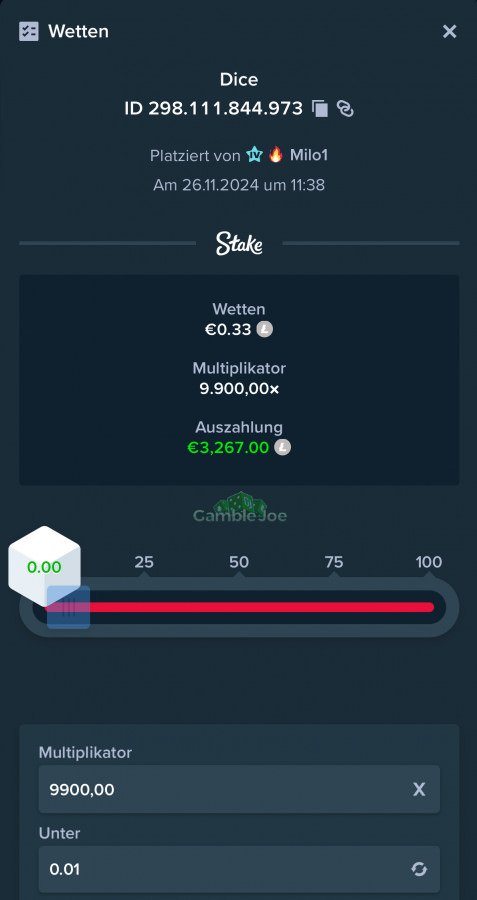Toggle the Unter/Über swap arrows icon
This screenshot has height=900, width=477.
click(x=419, y=870)
